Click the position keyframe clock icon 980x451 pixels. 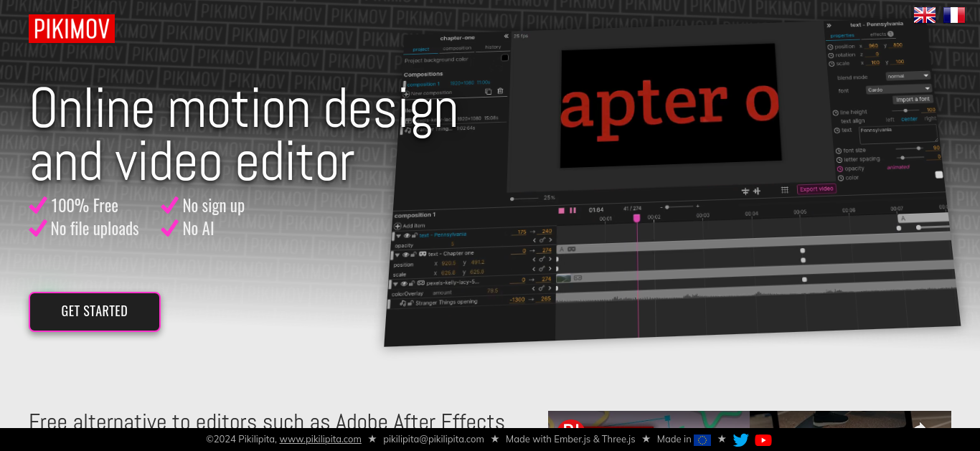pos(830,47)
